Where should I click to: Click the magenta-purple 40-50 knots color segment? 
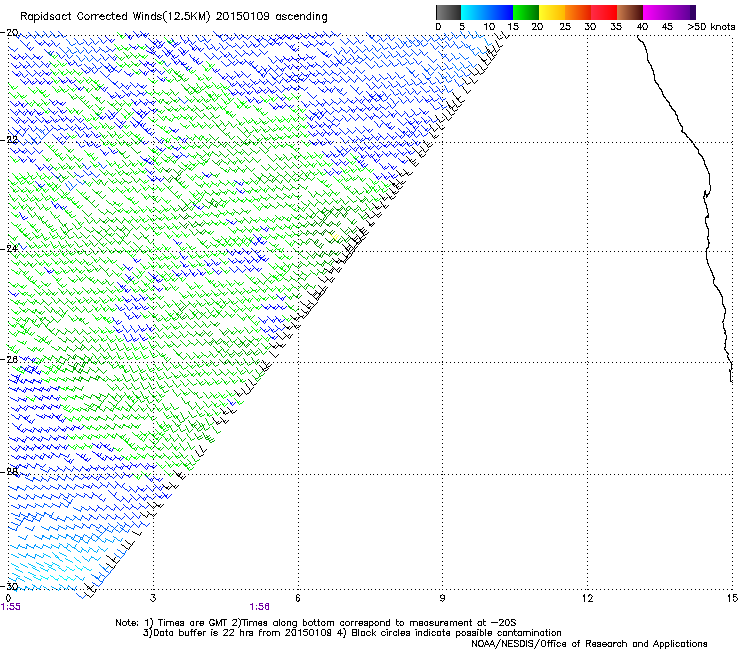point(669,12)
